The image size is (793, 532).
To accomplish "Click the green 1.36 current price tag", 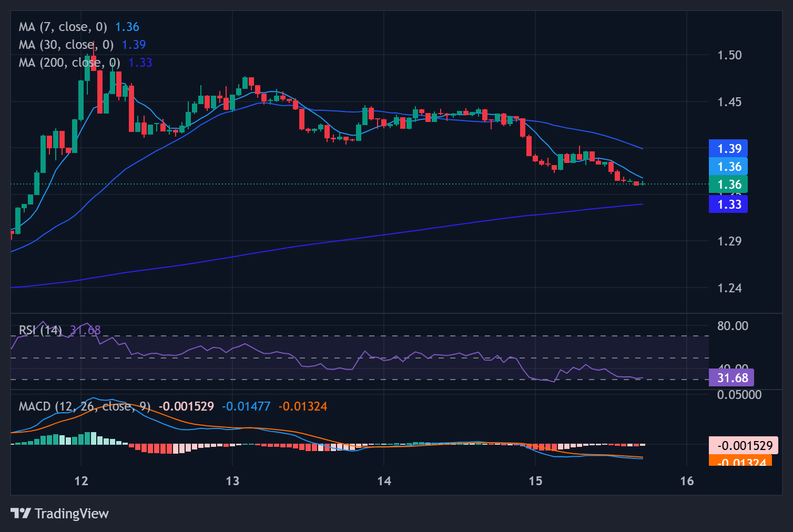I will [x=728, y=185].
